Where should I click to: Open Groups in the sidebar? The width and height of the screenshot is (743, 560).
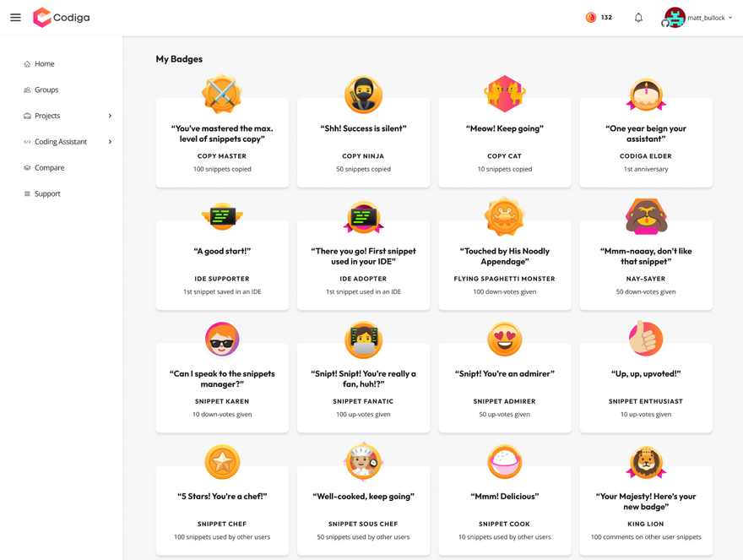(46, 90)
